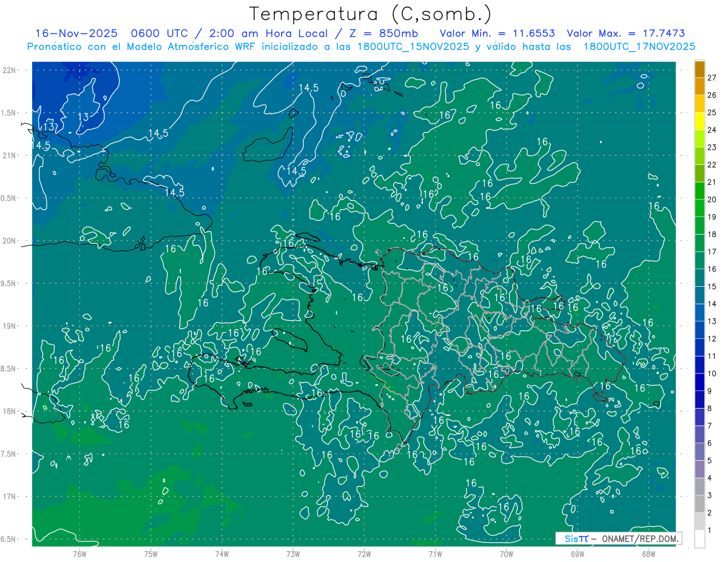The height and width of the screenshot is (562, 728).
Task: Click the '68W' longitude axis label
Action: (x=649, y=554)
